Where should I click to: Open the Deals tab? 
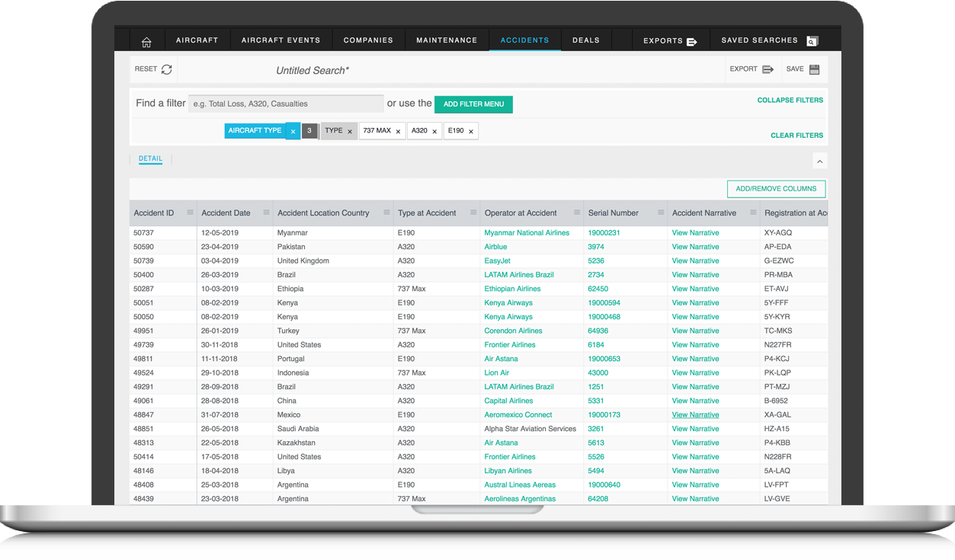click(586, 40)
